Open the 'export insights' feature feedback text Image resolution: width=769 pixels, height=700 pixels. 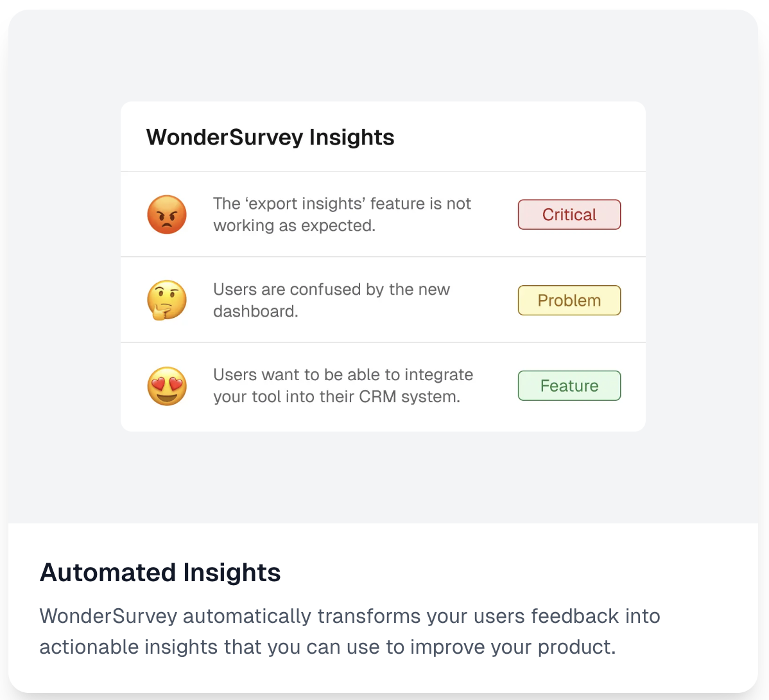click(x=342, y=214)
